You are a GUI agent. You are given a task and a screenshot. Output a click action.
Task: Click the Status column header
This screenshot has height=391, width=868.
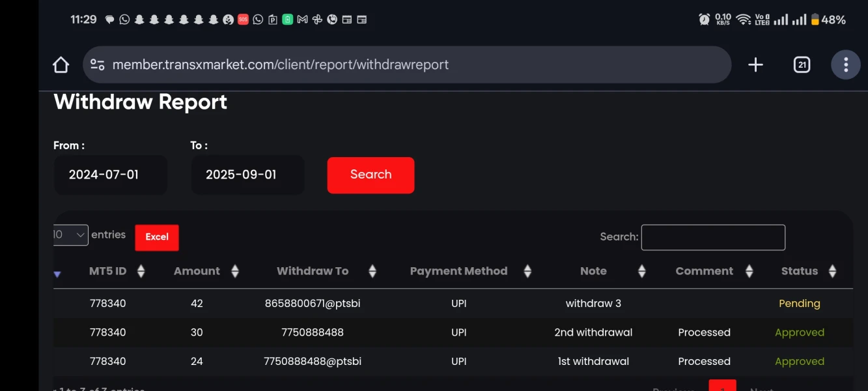800,271
